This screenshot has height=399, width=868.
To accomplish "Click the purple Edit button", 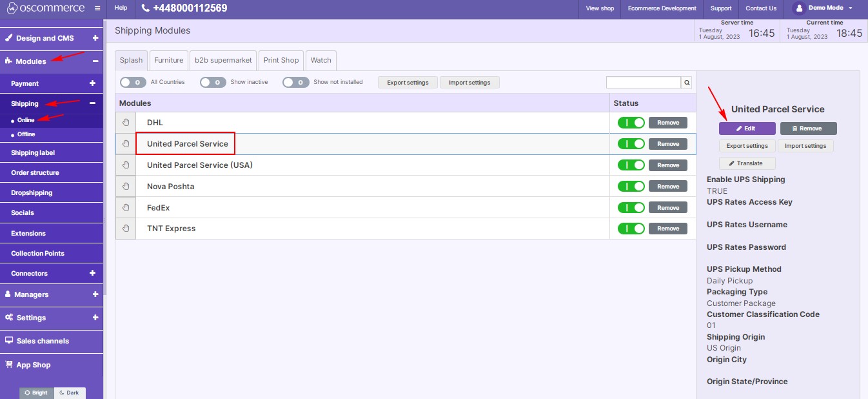I will pyautogui.click(x=747, y=128).
